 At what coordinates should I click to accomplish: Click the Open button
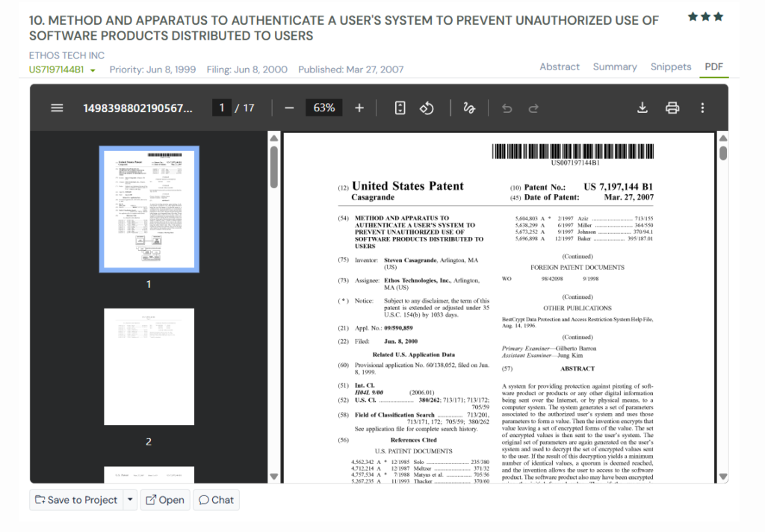[164, 500]
